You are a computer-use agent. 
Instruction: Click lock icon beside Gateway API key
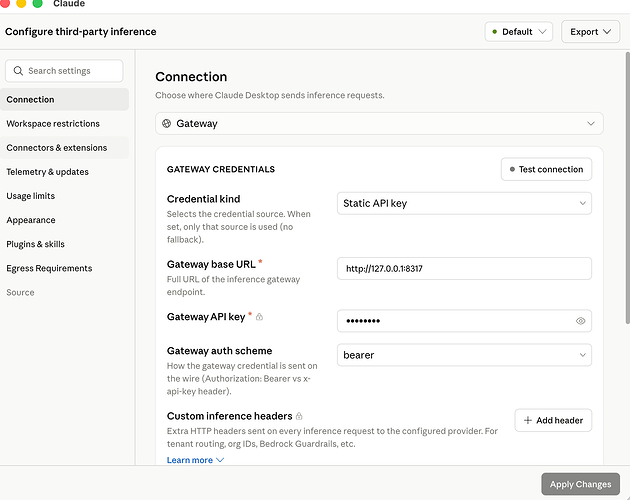[x=260, y=317]
